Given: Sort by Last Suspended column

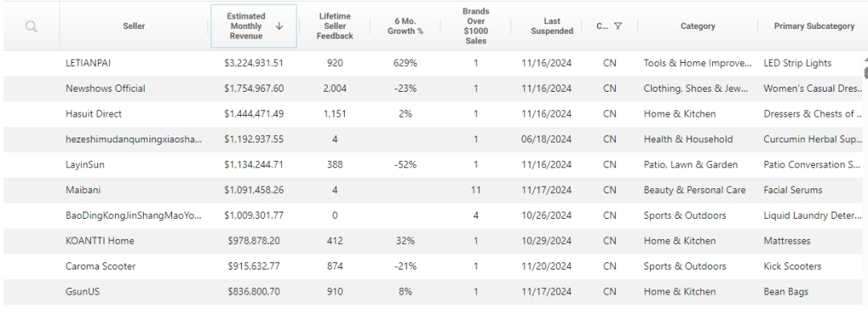Looking at the screenshot, I should (x=552, y=26).
